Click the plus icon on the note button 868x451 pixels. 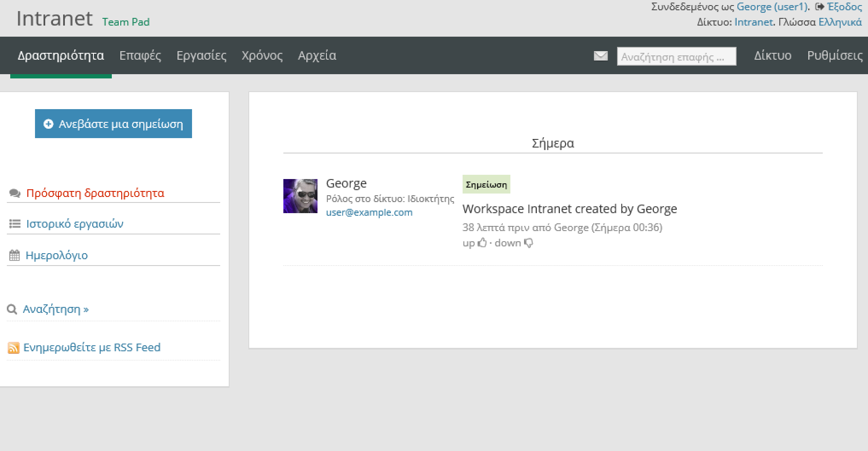48,124
